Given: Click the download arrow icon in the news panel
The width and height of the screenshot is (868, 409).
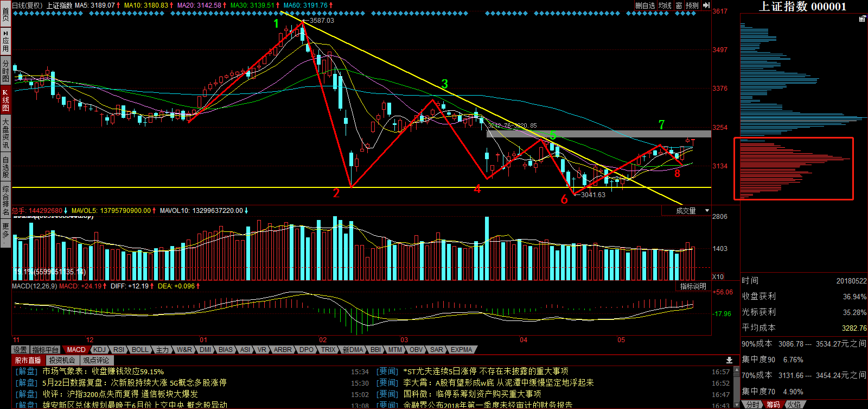Looking at the screenshot, I should (x=729, y=360).
